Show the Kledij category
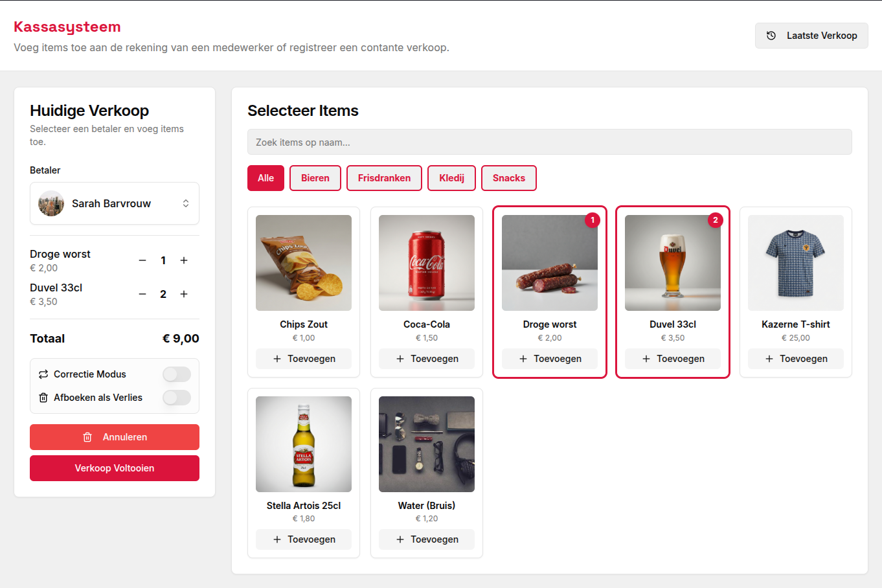 pos(452,178)
